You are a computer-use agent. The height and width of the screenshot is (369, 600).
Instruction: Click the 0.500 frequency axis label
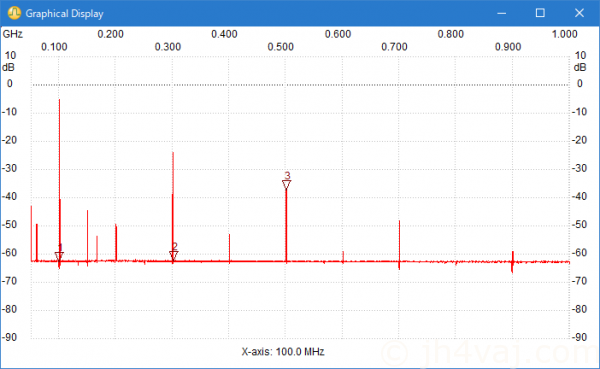pos(280,47)
